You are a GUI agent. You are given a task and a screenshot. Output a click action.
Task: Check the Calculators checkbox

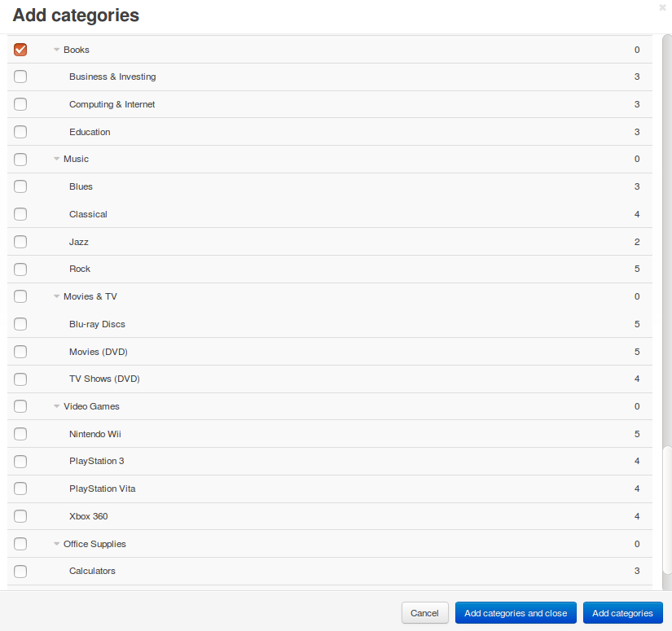pos(20,571)
